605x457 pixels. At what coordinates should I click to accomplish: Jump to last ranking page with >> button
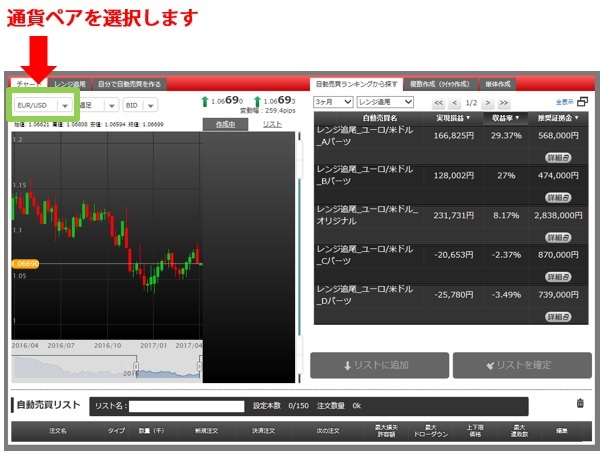click(x=504, y=103)
